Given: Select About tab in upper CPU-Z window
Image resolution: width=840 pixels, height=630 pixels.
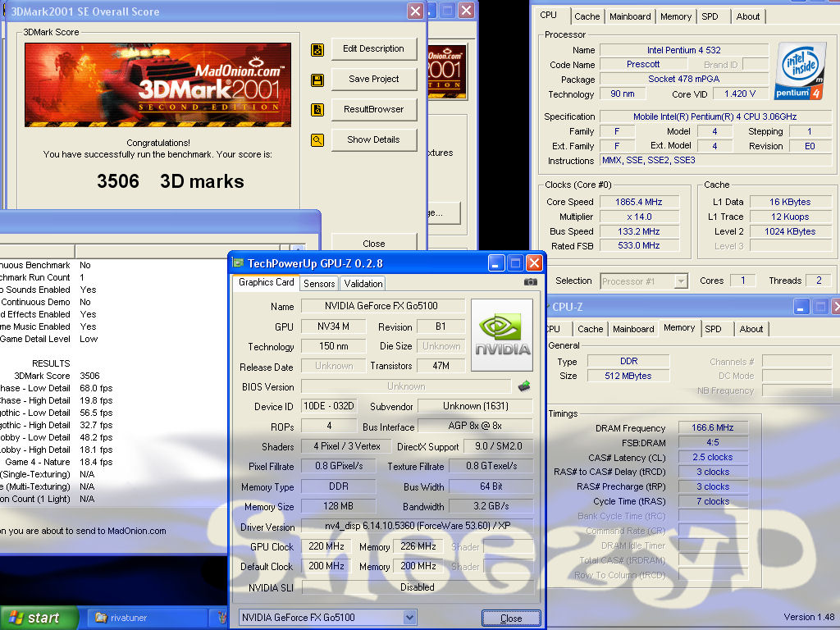Looking at the screenshot, I should point(748,16).
